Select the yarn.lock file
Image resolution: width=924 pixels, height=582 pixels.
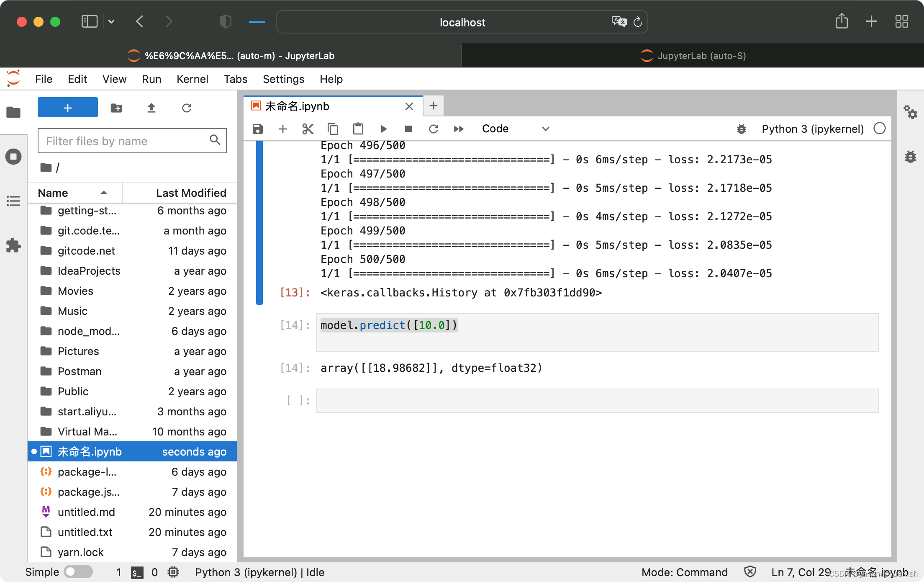click(132, 552)
